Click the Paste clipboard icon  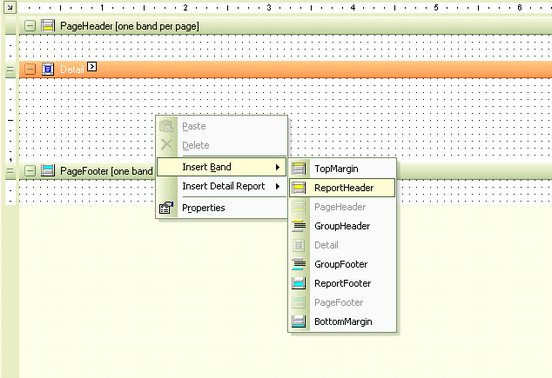pyautogui.click(x=167, y=126)
